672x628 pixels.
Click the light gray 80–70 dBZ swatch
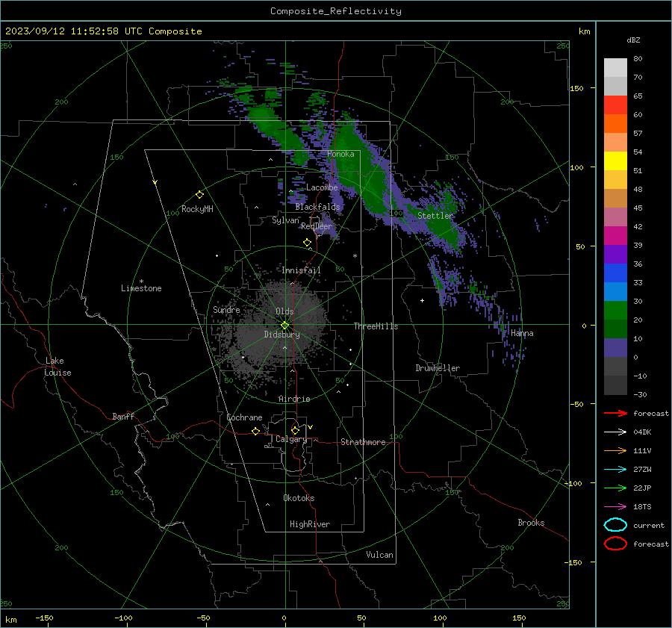point(615,68)
